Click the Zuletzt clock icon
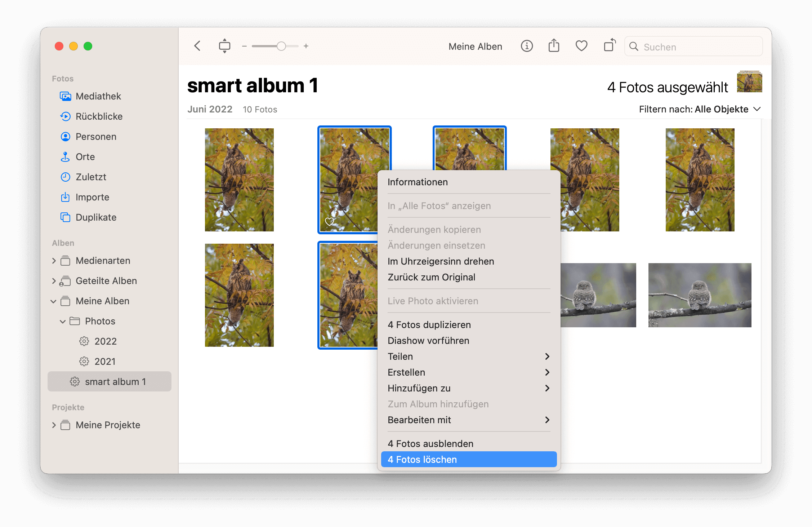The image size is (812, 527). pyautogui.click(x=65, y=177)
